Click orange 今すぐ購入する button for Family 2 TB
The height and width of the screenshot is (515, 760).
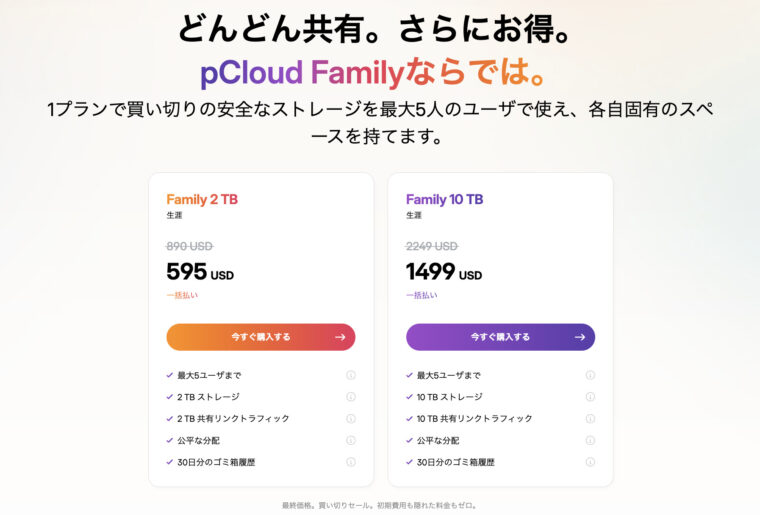click(x=261, y=337)
